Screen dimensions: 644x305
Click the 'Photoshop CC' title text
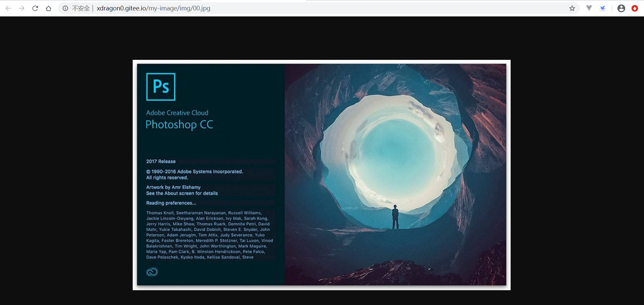click(x=179, y=125)
